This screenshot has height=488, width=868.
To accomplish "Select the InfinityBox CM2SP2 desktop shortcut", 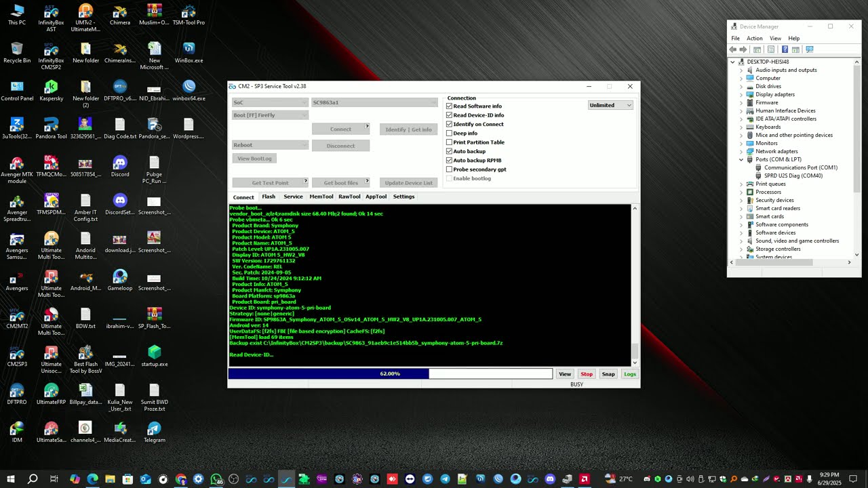I will (x=51, y=56).
